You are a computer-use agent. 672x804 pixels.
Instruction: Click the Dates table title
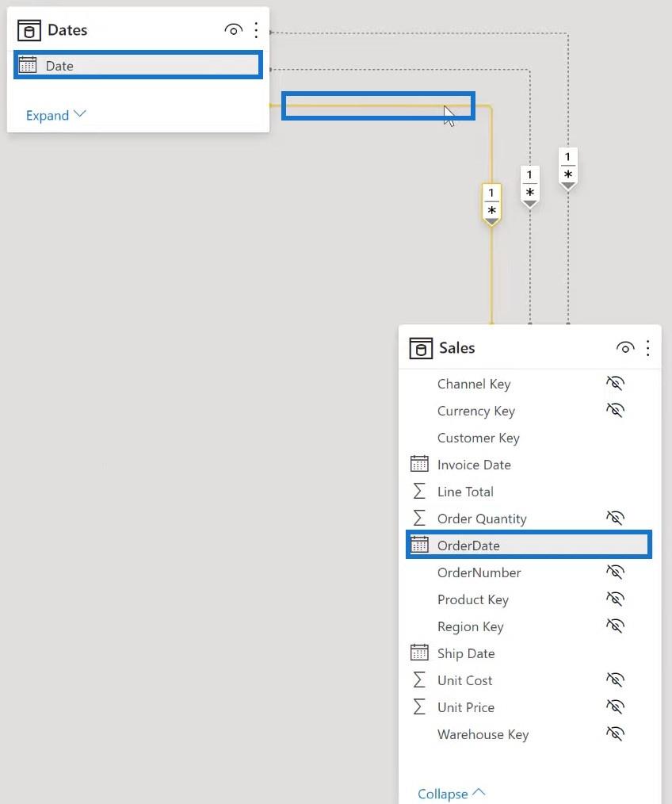point(67,30)
